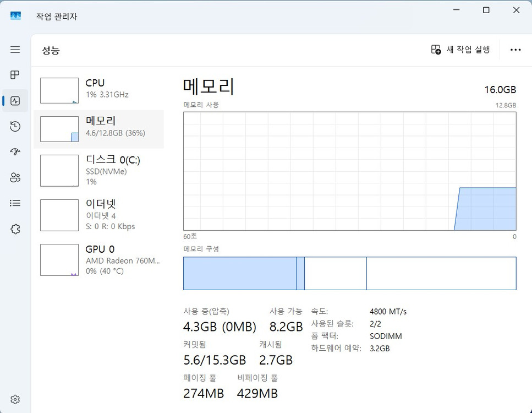Image resolution: width=532 pixels, height=413 pixels.
Task: Open the App history view
Action: (x=15, y=126)
